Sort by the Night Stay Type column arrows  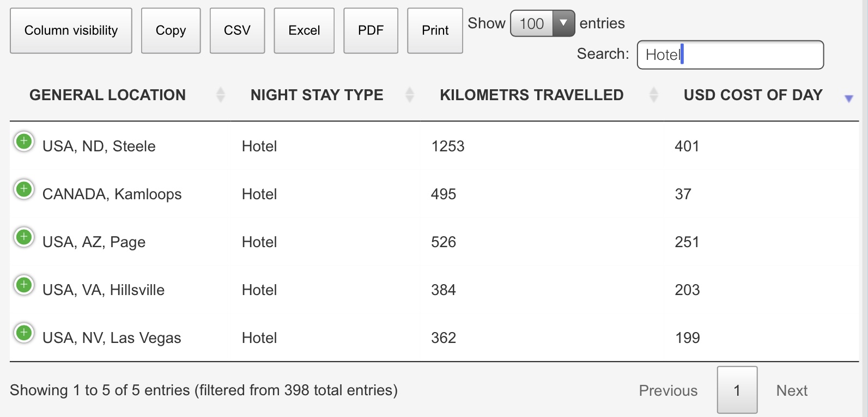coord(410,95)
